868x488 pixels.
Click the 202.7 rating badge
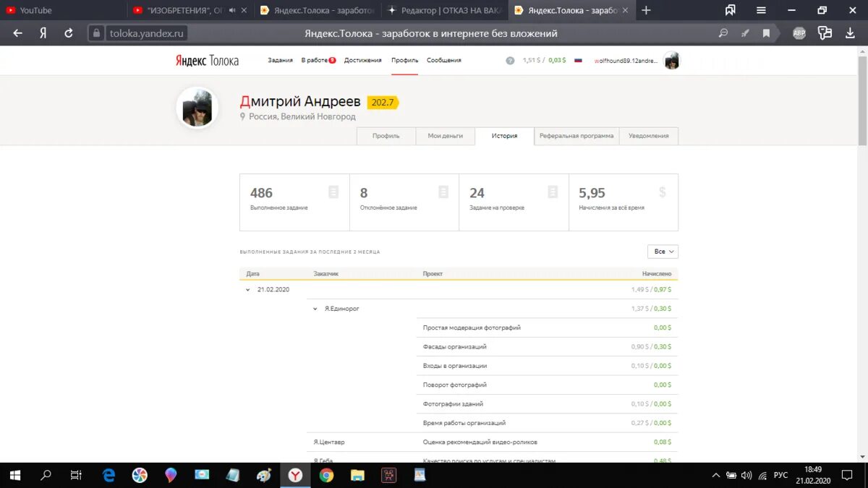(x=383, y=103)
